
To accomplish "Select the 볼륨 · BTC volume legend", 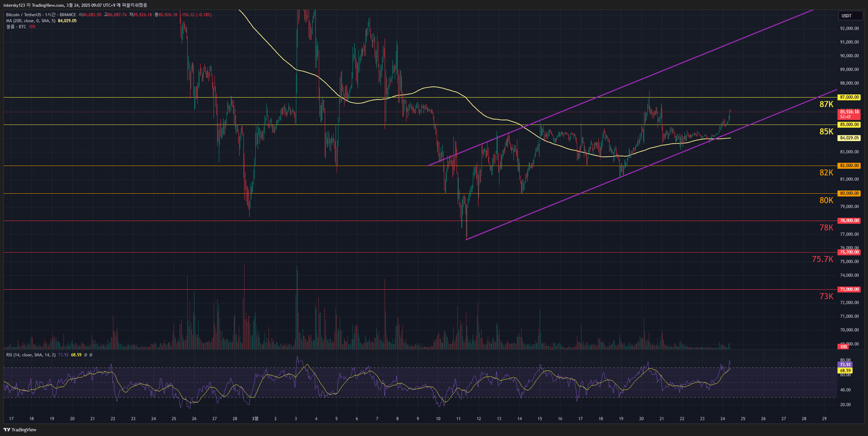I will point(16,27).
